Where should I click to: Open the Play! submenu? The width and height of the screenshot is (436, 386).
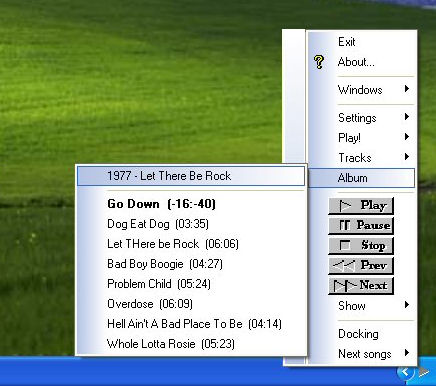pyautogui.click(x=362, y=138)
